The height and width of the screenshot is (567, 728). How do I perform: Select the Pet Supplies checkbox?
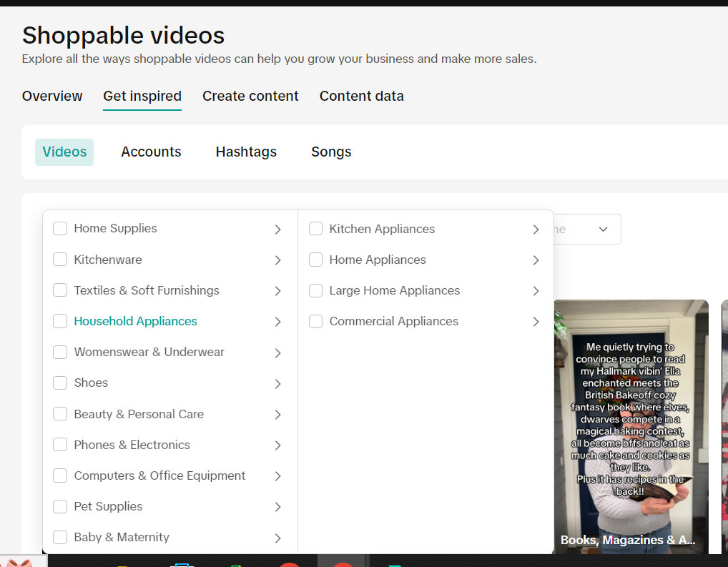click(60, 507)
